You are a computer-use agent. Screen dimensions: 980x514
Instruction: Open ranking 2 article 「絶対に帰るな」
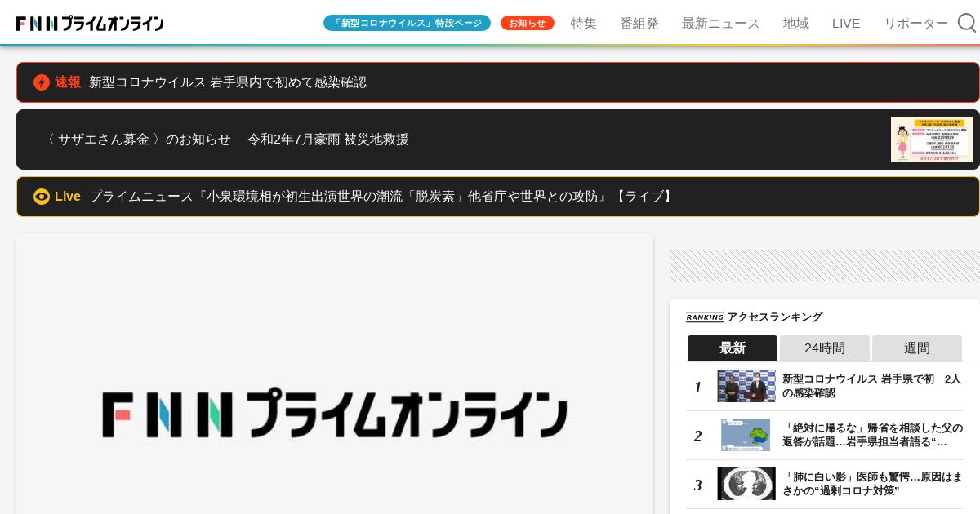[872, 435]
